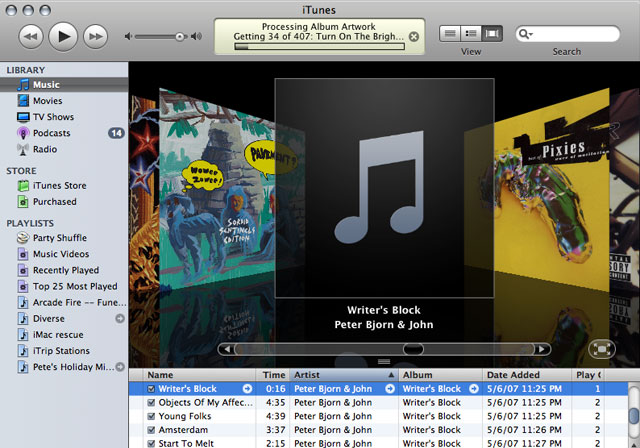
Task: Click the Play button
Action: pos(63,37)
